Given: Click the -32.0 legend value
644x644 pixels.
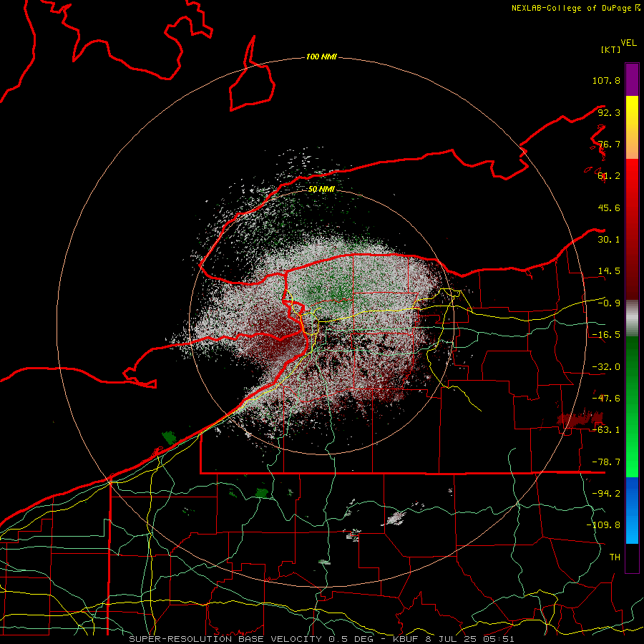Looking at the screenshot, I should point(606,367).
